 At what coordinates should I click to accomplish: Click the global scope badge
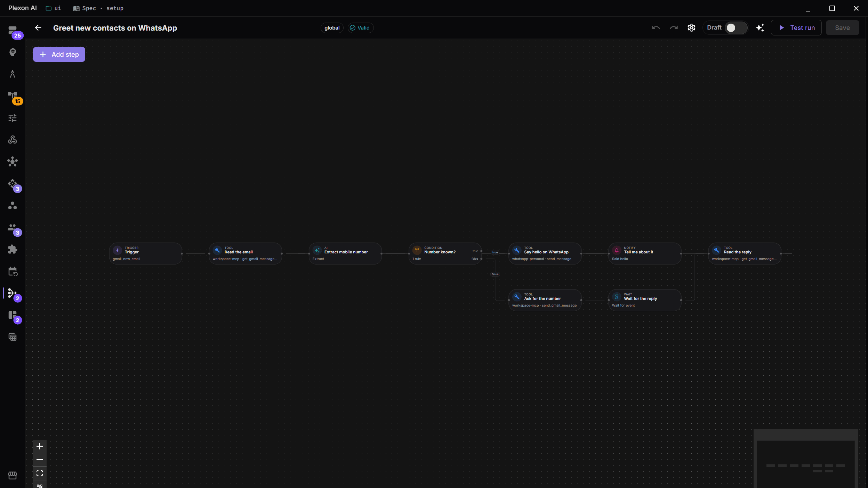332,28
